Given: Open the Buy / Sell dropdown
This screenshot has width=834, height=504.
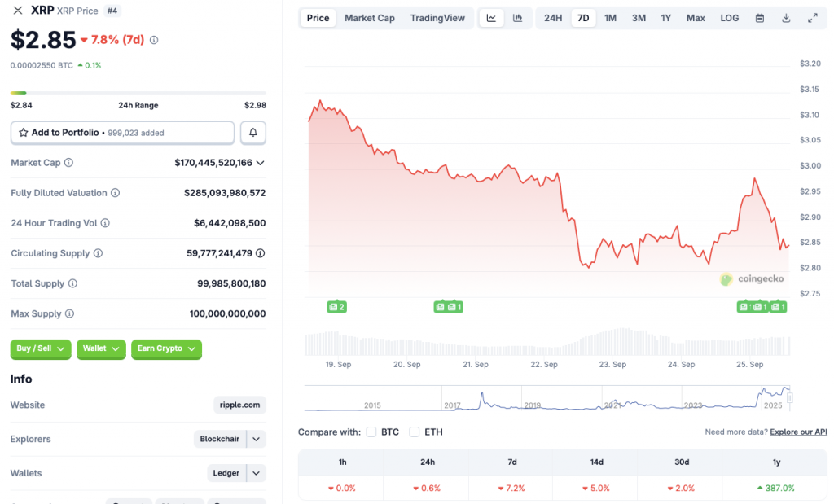Looking at the screenshot, I should click(41, 348).
